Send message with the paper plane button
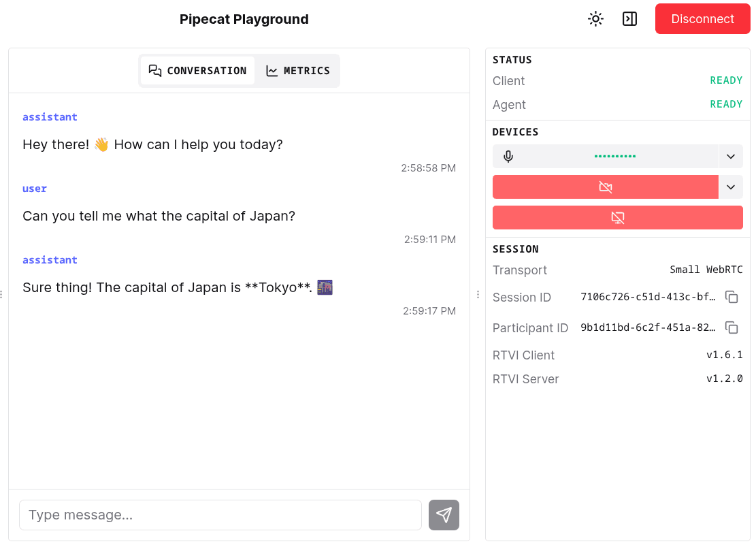The width and height of the screenshot is (756, 546). coord(444,515)
